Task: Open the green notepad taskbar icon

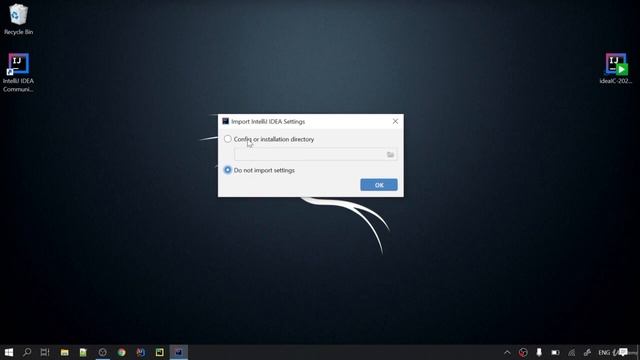Action: [83, 352]
